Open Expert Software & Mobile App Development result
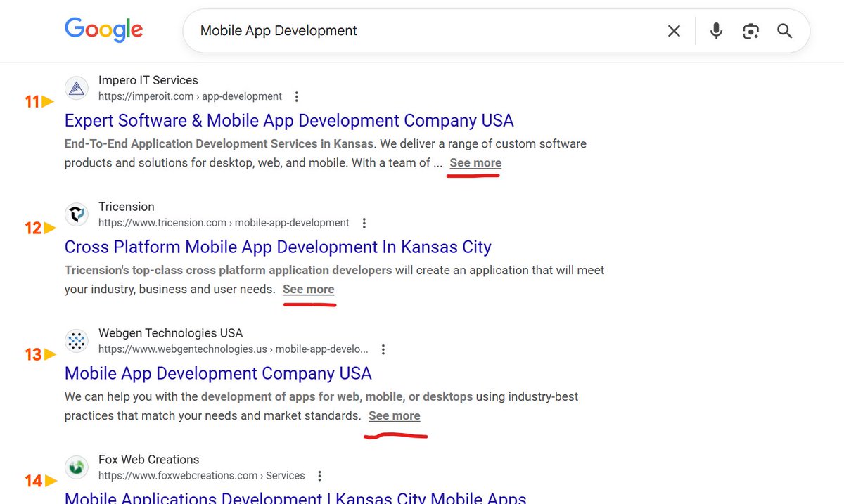This screenshot has width=844, height=504. pos(289,120)
